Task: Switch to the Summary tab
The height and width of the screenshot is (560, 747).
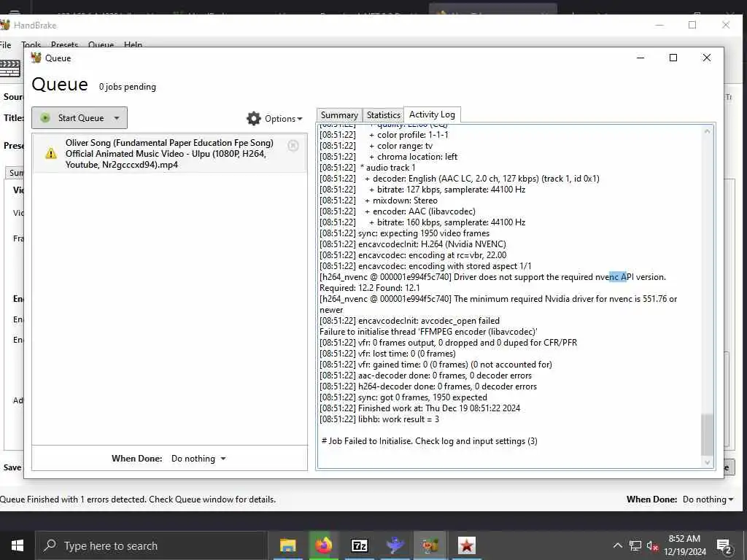Action: click(x=339, y=115)
